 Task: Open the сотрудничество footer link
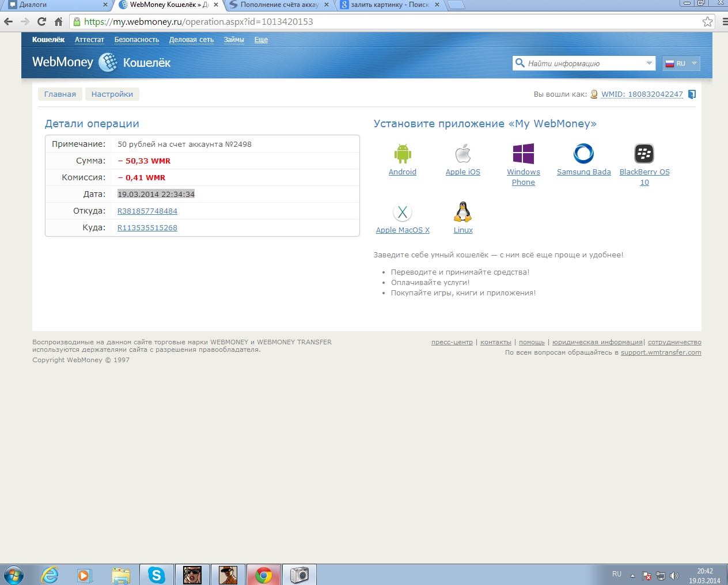[674, 342]
